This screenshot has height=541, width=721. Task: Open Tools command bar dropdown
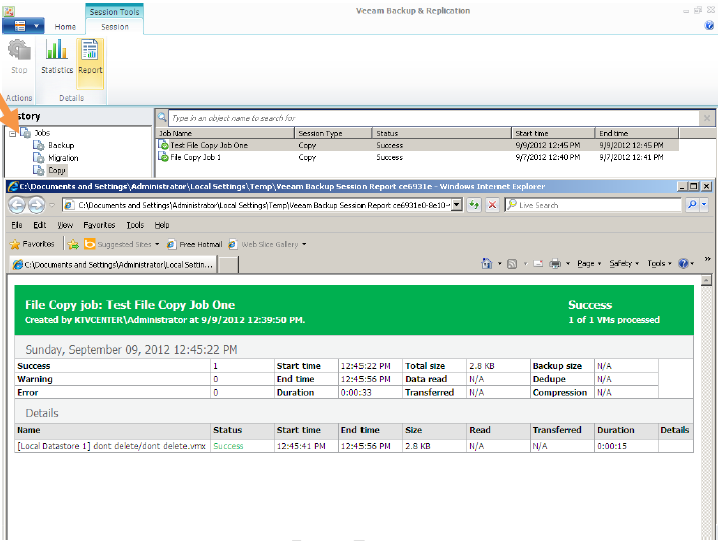point(659,263)
